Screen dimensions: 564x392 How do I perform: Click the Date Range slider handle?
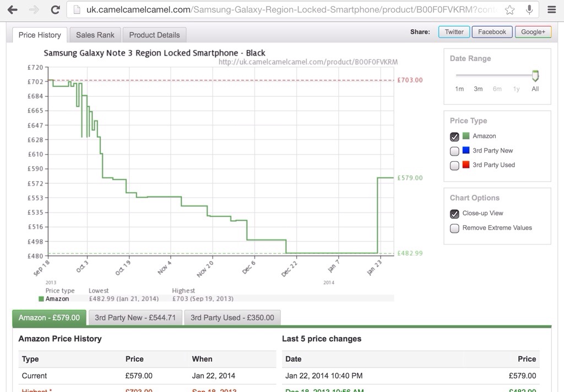535,76
